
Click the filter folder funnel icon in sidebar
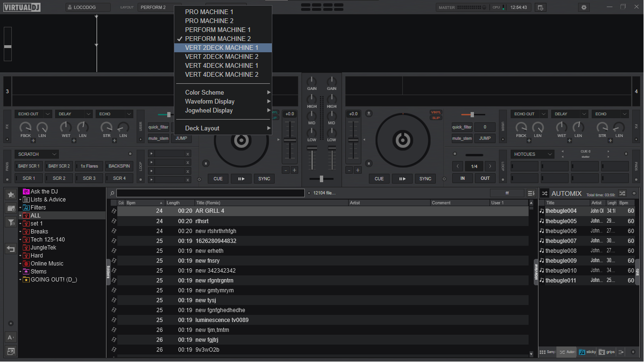coord(11,222)
